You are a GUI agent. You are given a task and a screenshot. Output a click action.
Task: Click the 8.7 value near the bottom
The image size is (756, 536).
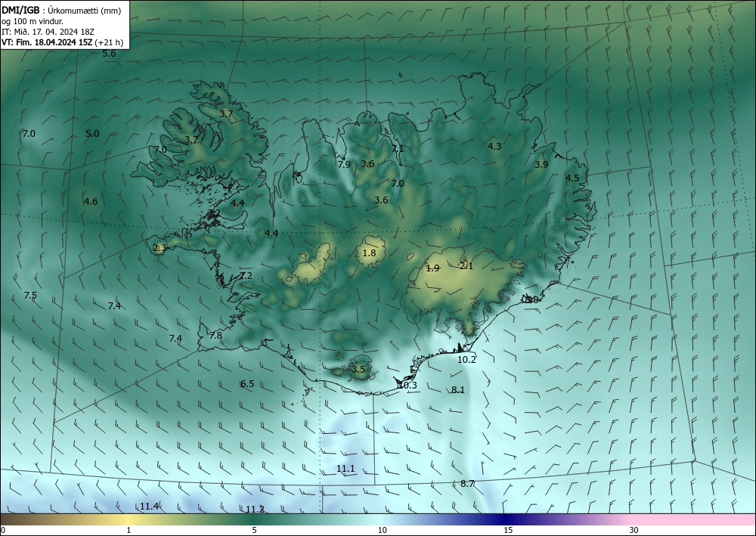click(467, 484)
